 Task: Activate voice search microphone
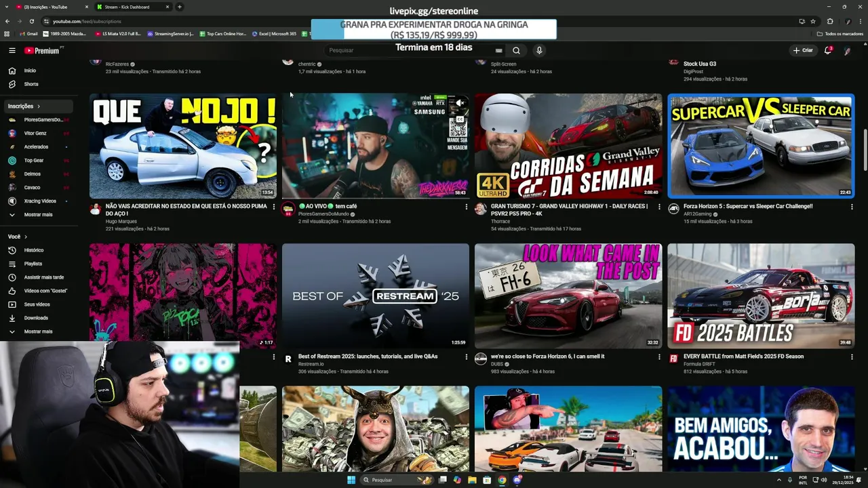pos(539,50)
